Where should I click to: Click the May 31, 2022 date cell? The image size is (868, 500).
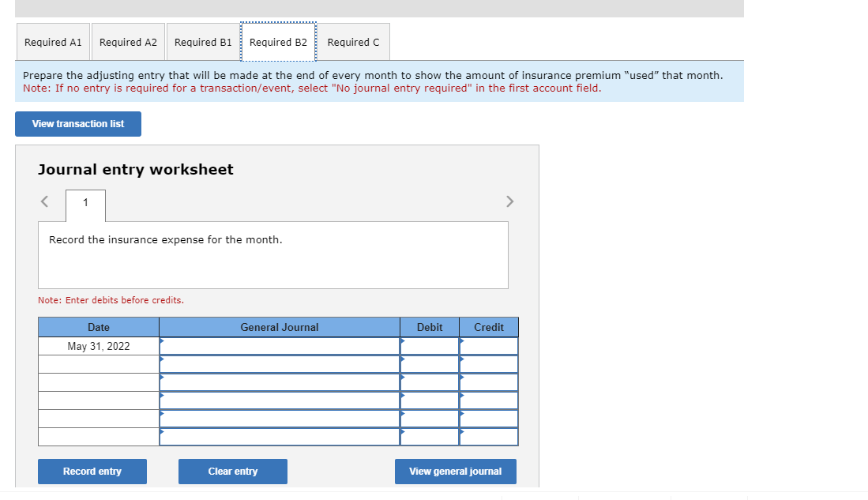[x=99, y=346]
